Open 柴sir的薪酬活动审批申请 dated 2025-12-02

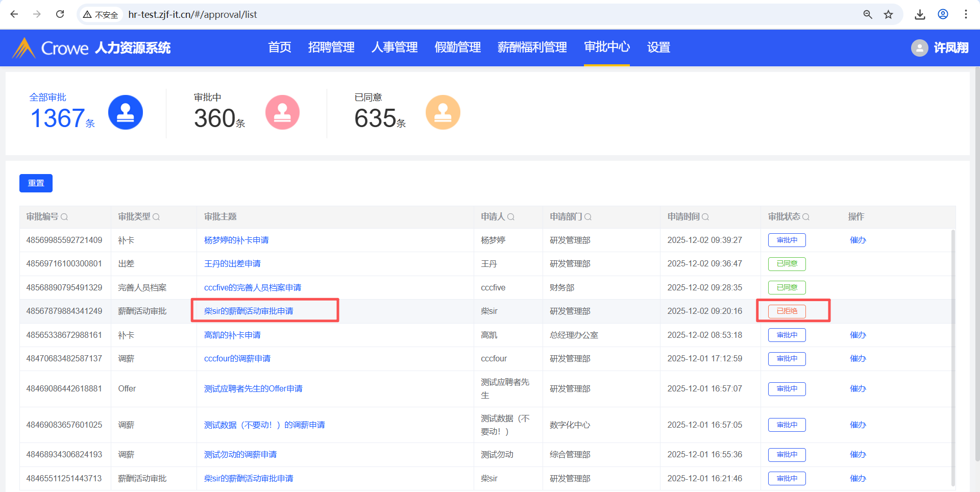pyautogui.click(x=249, y=311)
